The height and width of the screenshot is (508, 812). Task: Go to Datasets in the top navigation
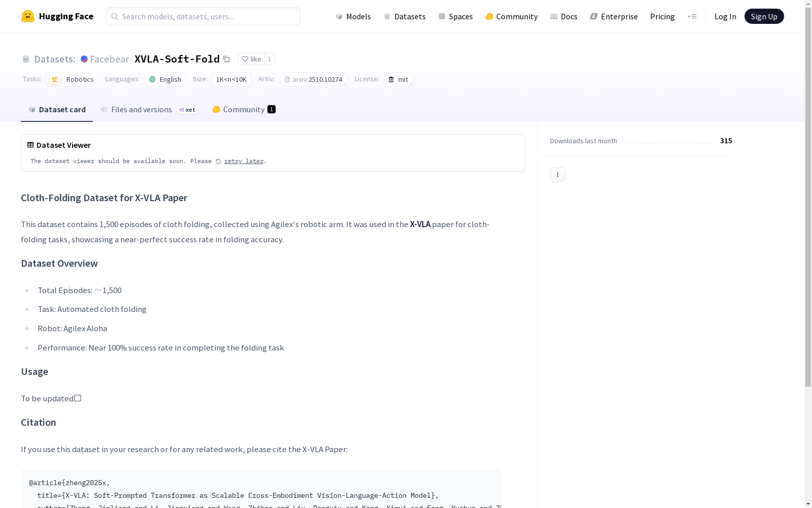tap(404, 16)
